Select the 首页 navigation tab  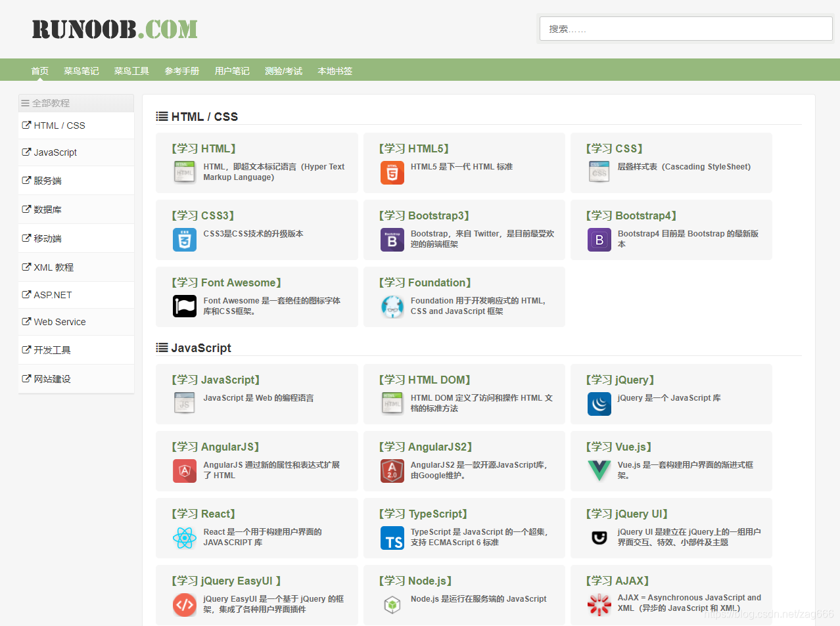(x=40, y=71)
